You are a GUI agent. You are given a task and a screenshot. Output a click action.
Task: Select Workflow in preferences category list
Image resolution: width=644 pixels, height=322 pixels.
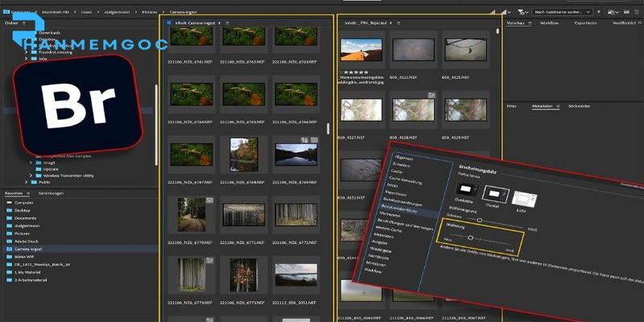tap(373, 271)
